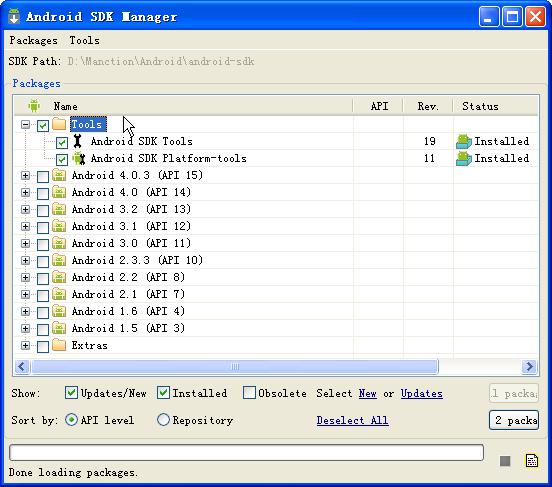Viewport: 552px width, 487px height.
Task: Click the Name column header
Action: click(x=65, y=106)
